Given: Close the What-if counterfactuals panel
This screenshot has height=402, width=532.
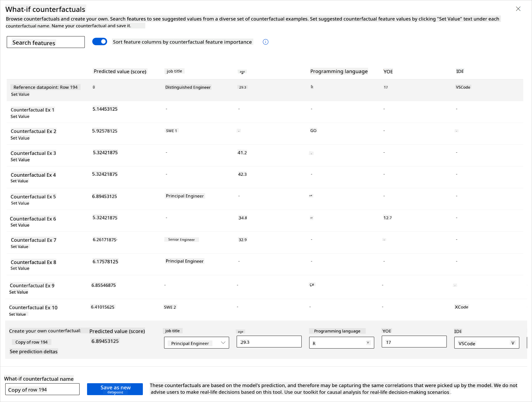Looking at the screenshot, I should tap(518, 9).
